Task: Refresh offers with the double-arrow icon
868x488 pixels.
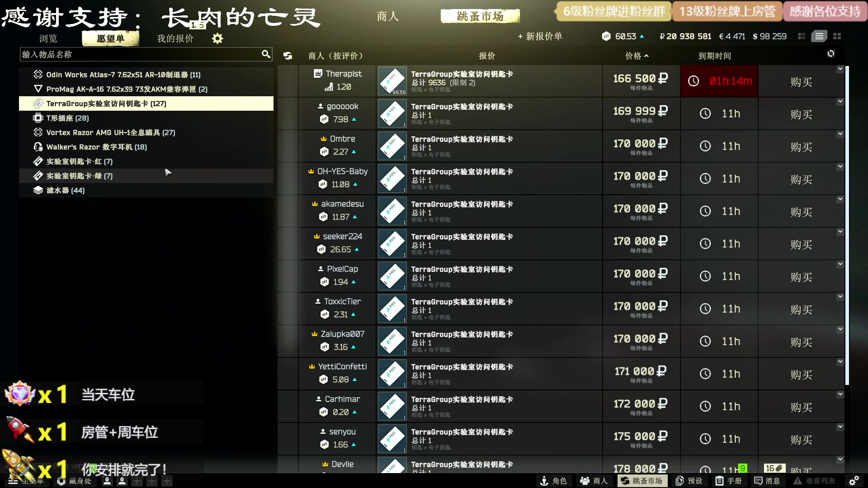Action: tap(288, 56)
